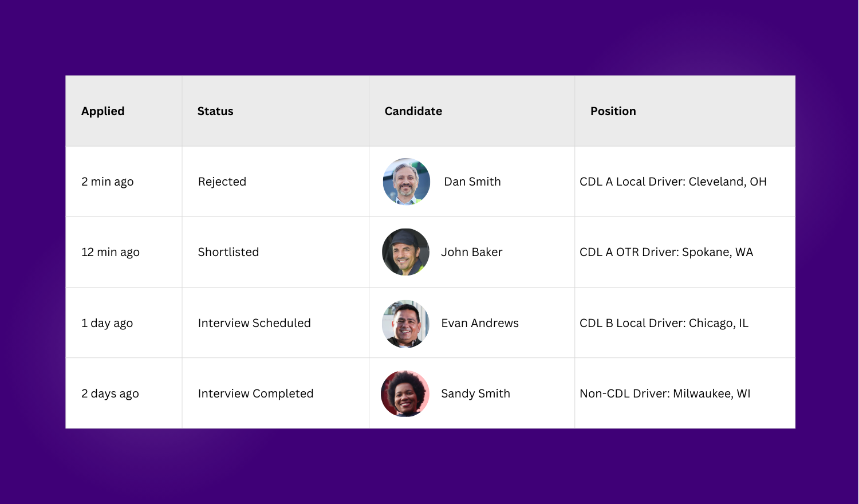The width and height of the screenshot is (859, 504).
Task: Open the Dan Smith candidate name
Action: 472,182
